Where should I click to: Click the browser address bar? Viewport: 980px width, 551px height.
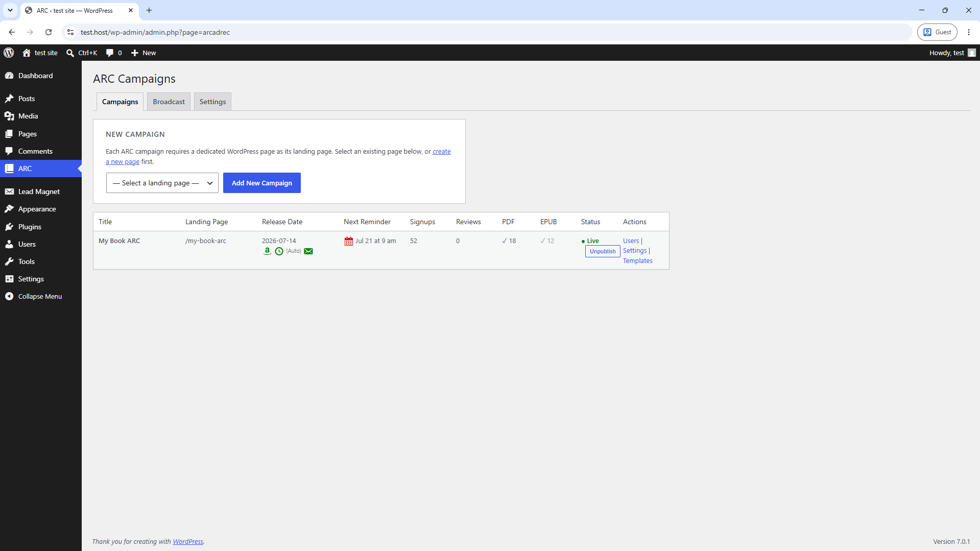pos(490,32)
